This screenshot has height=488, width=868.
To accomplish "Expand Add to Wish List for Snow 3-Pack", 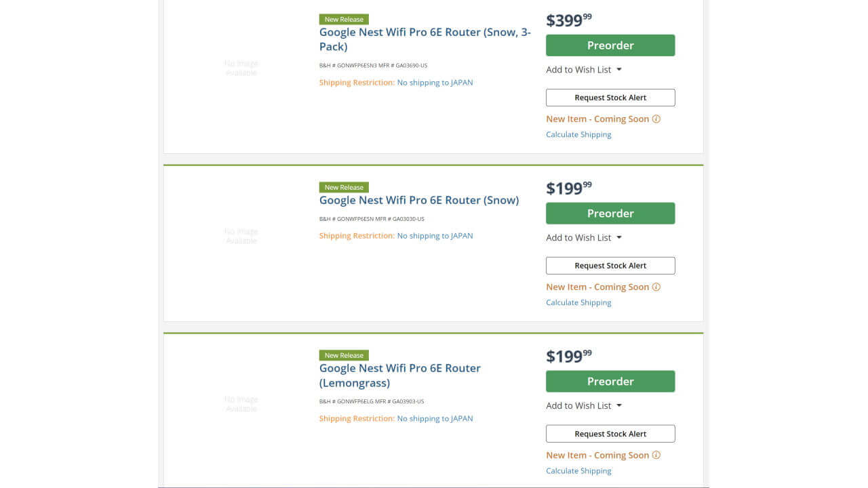I will [x=584, y=70].
